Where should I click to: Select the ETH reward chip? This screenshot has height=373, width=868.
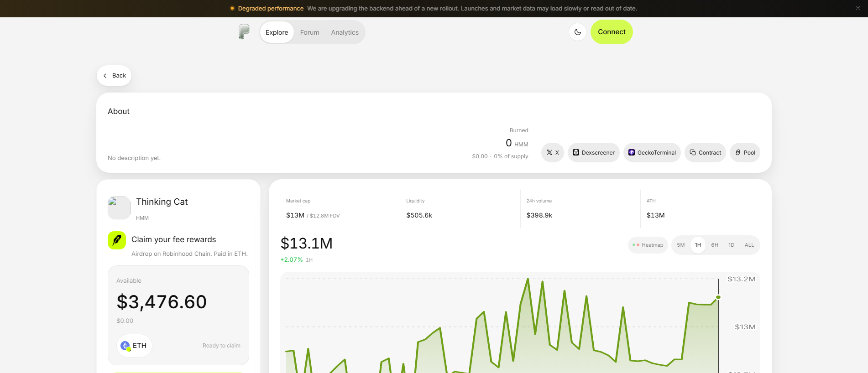coord(134,346)
